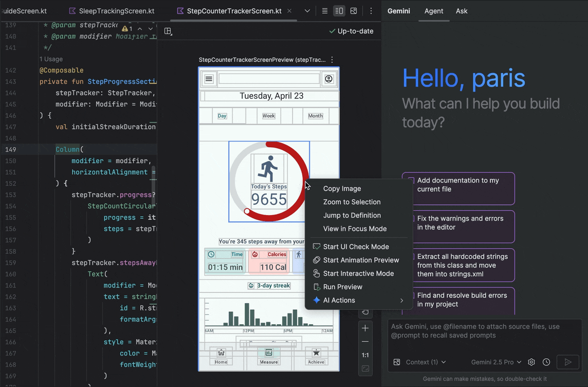Open the editor kebab menu icon

pos(371,10)
